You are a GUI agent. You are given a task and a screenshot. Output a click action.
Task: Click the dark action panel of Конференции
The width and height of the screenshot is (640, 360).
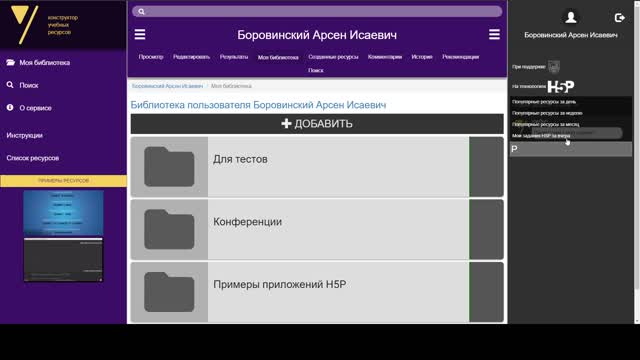[x=486, y=229]
